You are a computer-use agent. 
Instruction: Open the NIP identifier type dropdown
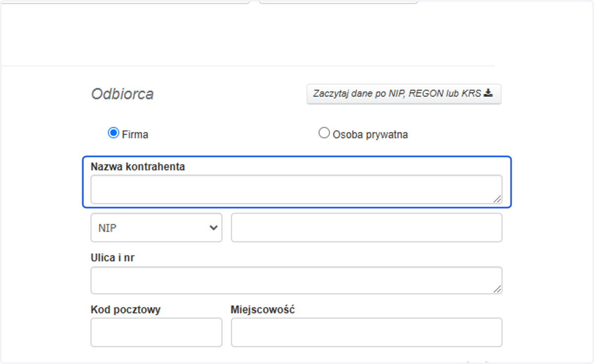tap(156, 227)
